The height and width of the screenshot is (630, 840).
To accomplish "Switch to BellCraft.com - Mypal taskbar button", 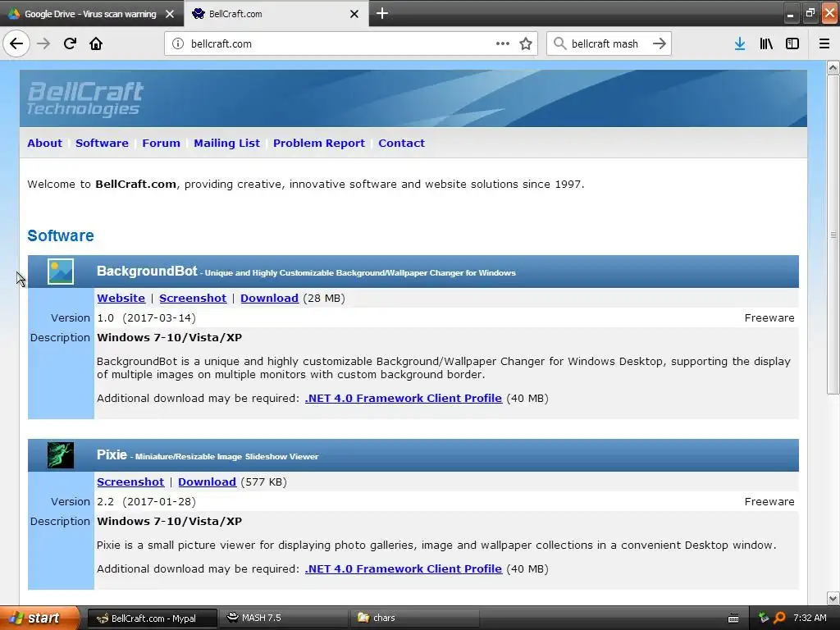I will (152, 619).
